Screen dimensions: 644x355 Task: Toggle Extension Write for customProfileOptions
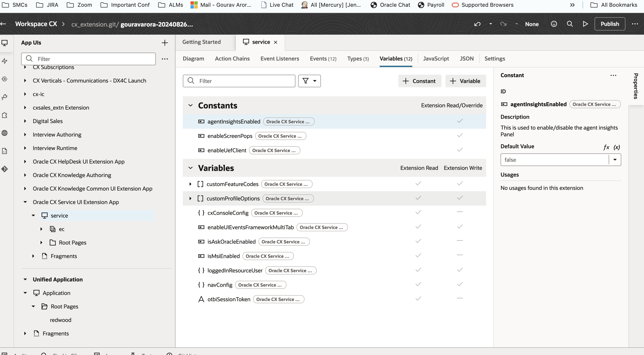pos(460,198)
